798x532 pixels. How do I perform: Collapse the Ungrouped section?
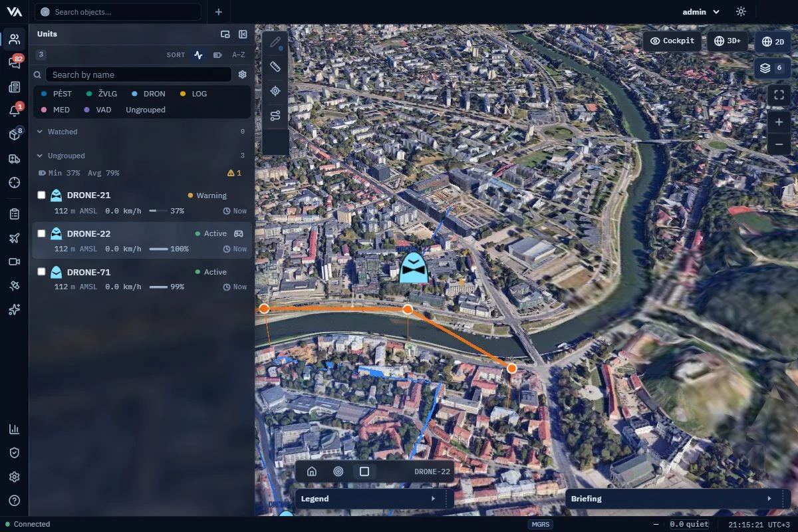[141, 156]
